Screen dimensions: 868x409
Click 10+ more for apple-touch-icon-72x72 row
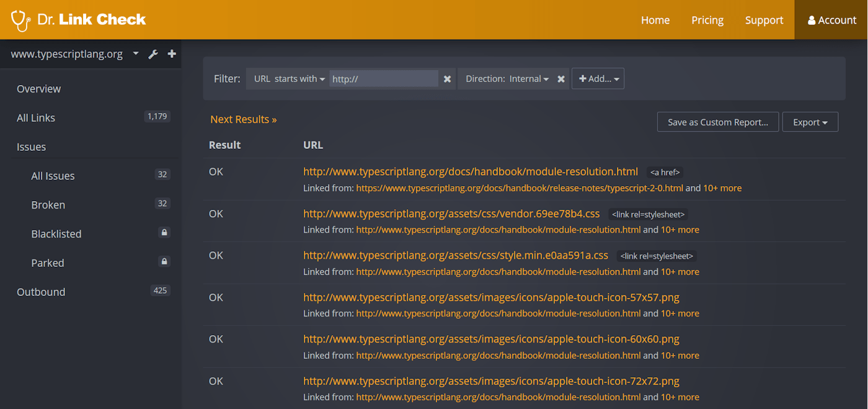pos(680,397)
